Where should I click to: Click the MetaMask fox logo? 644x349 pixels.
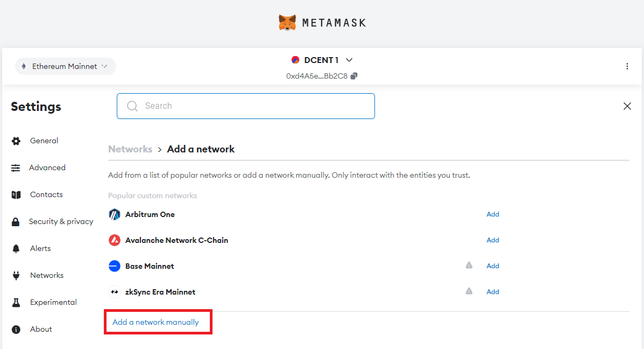pos(287,23)
